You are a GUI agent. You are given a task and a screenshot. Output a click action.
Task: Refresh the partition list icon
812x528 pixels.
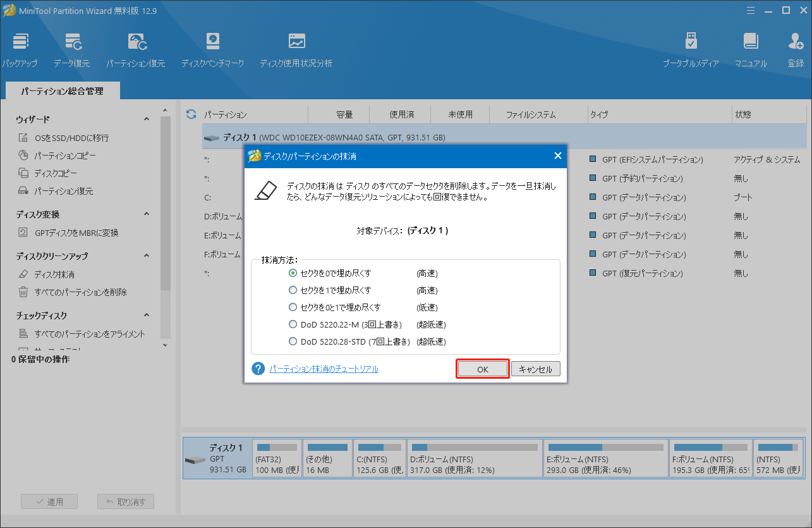click(191, 114)
